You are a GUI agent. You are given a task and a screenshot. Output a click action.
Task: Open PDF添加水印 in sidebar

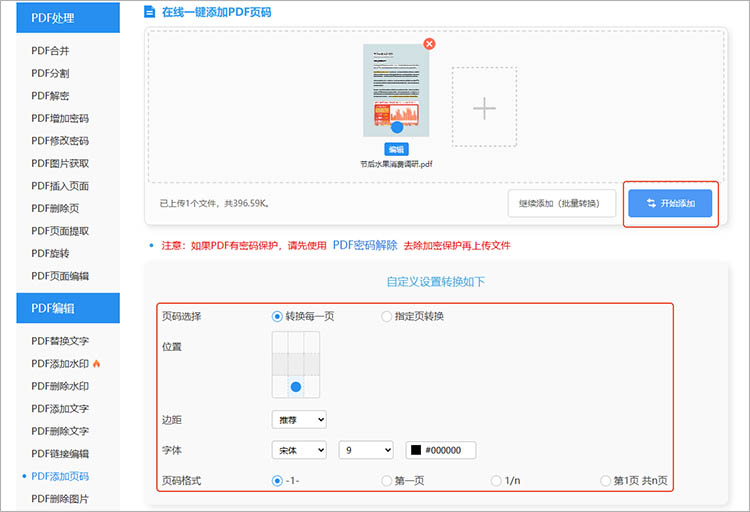pos(60,364)
